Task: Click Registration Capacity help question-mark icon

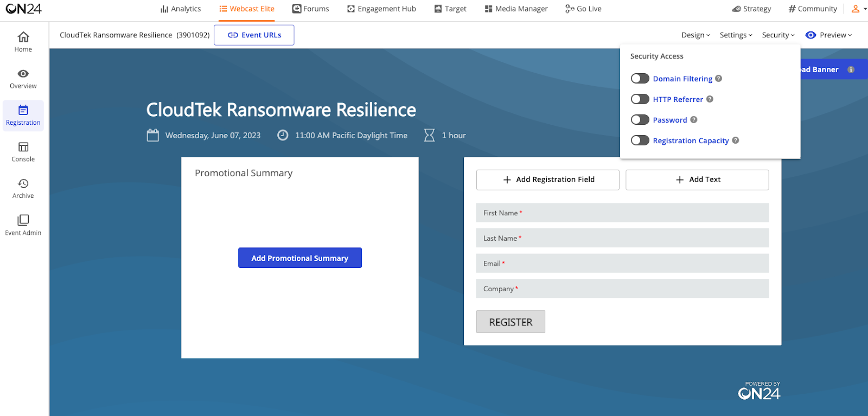Action: 736,140
